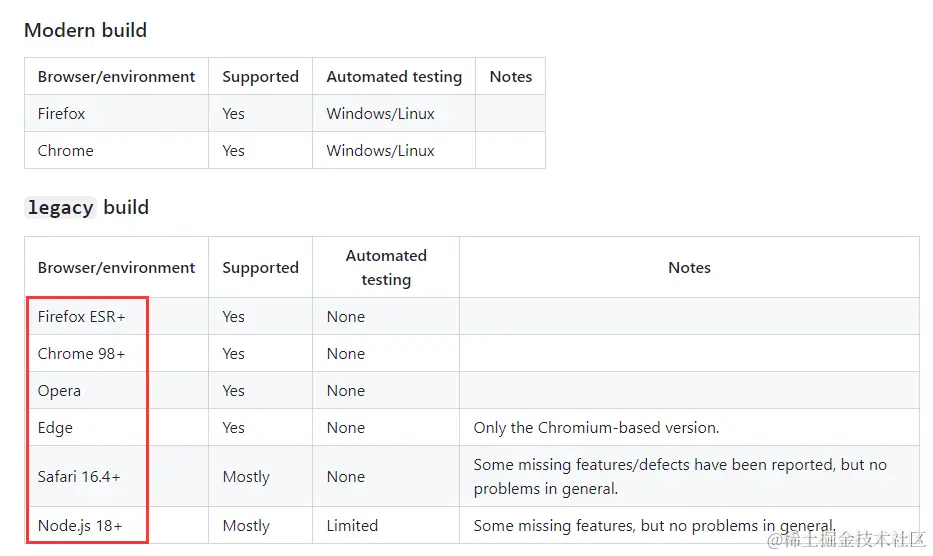Select the Browser/environment header in legacy table
This screenshot has height=556, width=933.
click(117, 267)
